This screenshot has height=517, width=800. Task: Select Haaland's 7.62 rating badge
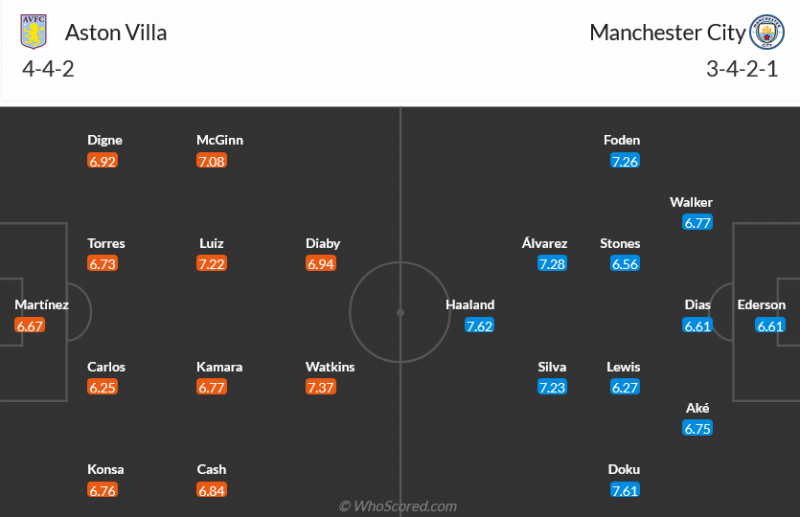click(x=479, y=325)
